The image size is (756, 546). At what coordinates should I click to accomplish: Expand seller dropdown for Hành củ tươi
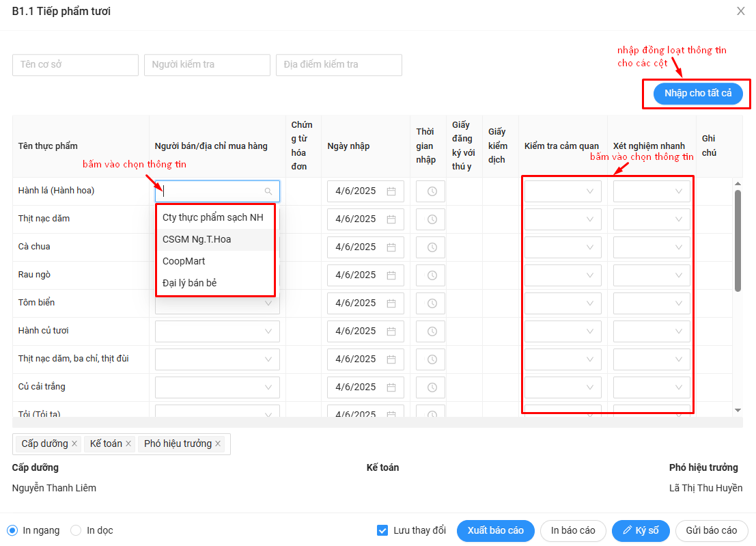pyautogui.click(x=217, y=331)
